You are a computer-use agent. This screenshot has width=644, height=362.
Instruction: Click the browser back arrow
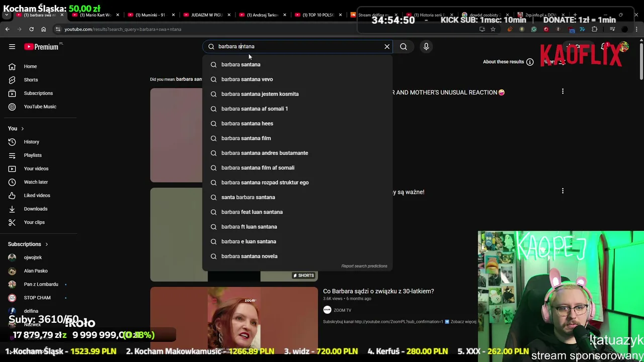tap(7, 29)
